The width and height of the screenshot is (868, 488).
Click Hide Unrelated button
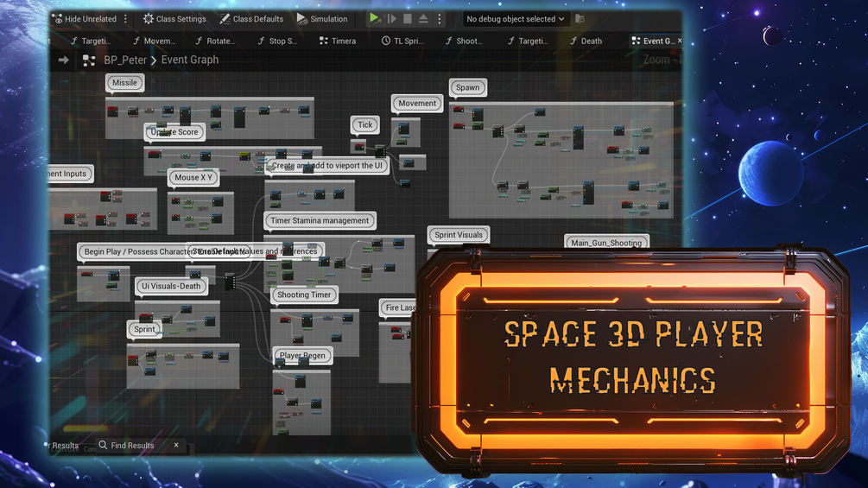coord(84,19)
